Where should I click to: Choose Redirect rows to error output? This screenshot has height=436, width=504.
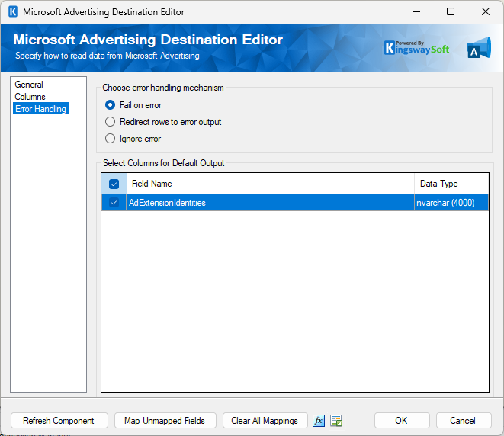(x=111, y=122)
